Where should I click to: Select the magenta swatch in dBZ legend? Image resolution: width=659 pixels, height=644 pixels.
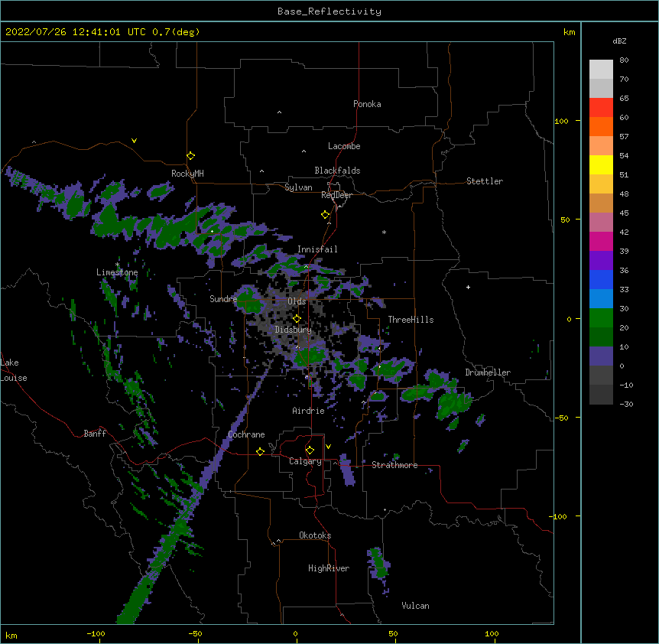(x=601, y=241)
